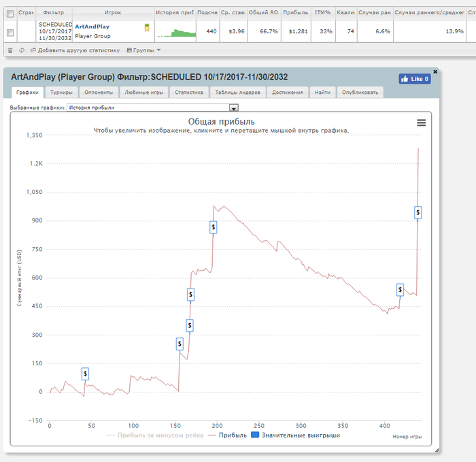Viewport: 476px width, 462px height.
Task: Click the dollar marker between 450 and 600
Action: 190,295
